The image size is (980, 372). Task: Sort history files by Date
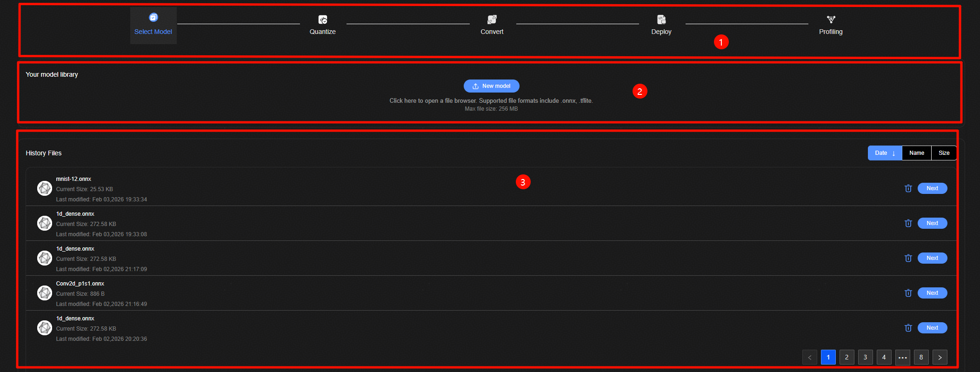coord(885,153)
